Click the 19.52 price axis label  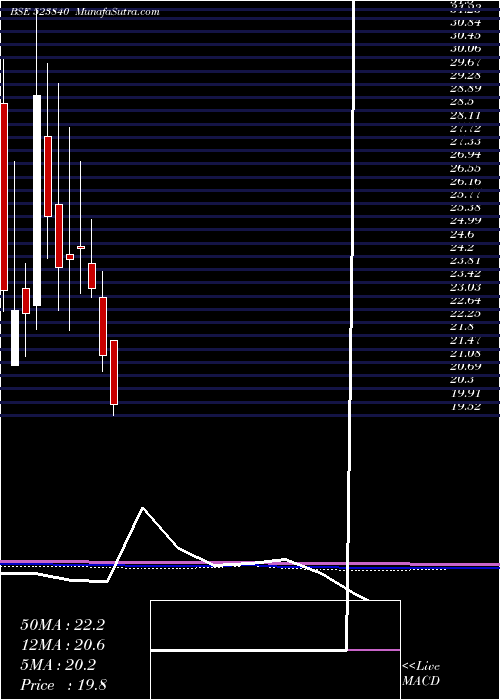465,406
